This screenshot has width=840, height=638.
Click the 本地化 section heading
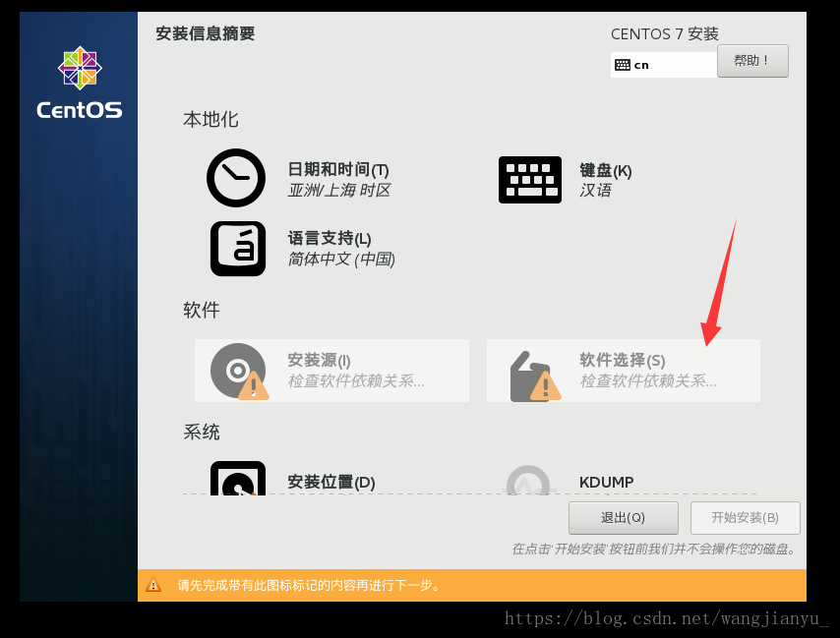[210, 119]
